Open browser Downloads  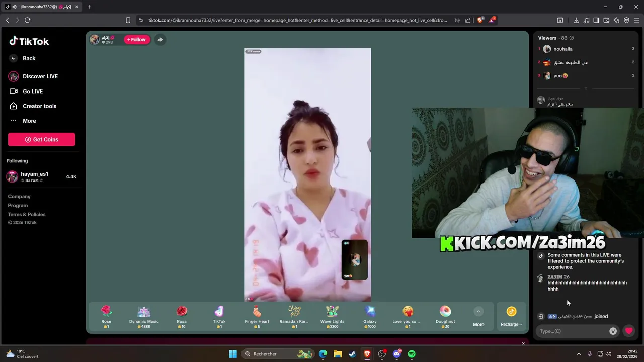[576, 20]
